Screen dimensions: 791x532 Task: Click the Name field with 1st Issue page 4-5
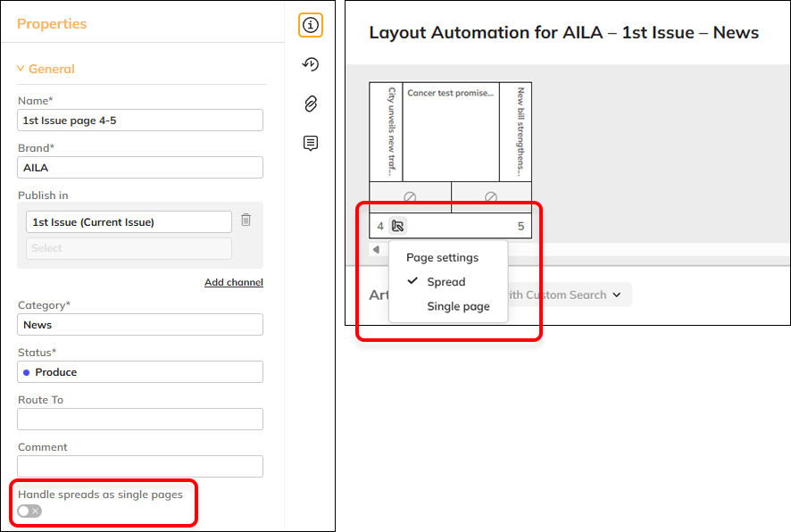click(140, 121)
